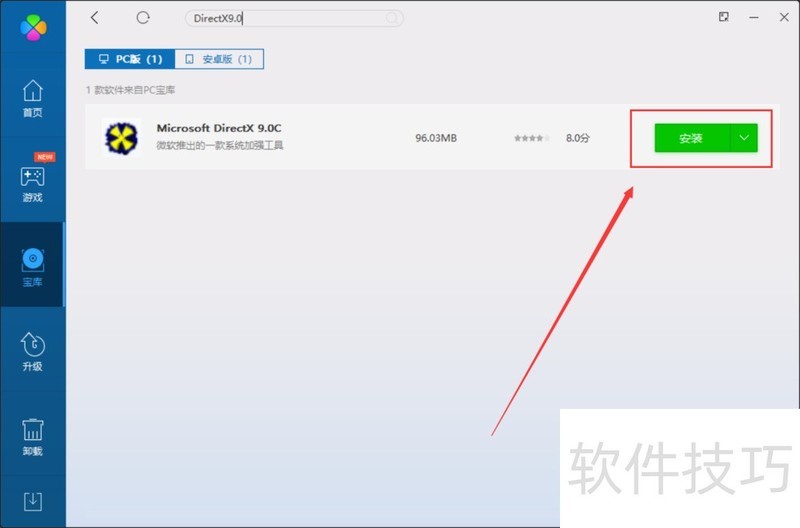Click the magnifier search icon
Viewport: 800px width, 528px height.
(391, 18)
